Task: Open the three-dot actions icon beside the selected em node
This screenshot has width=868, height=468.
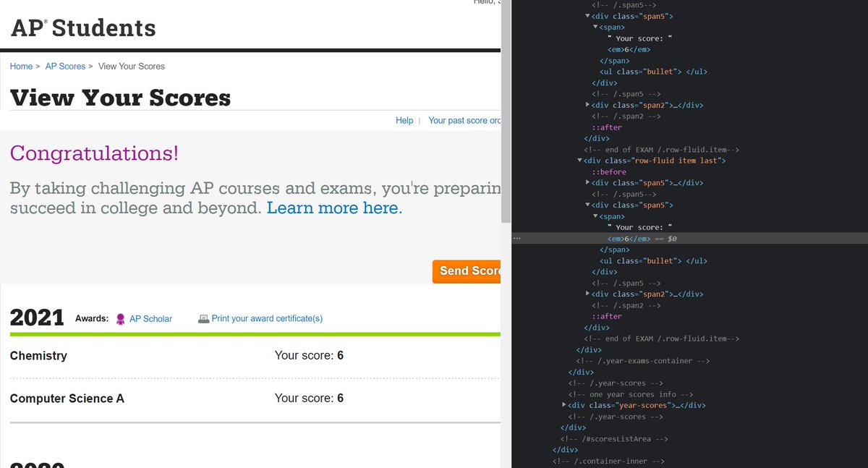Action: point(516,238)
